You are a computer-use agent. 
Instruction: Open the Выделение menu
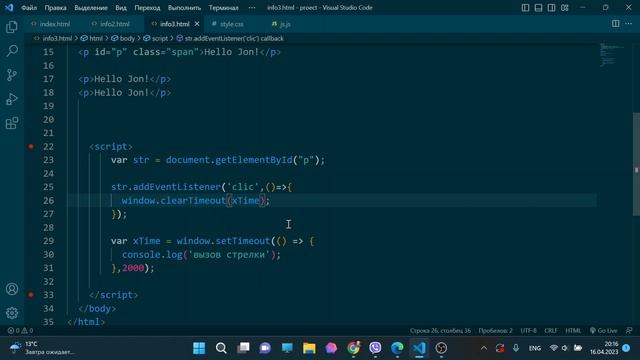[91, 7]
